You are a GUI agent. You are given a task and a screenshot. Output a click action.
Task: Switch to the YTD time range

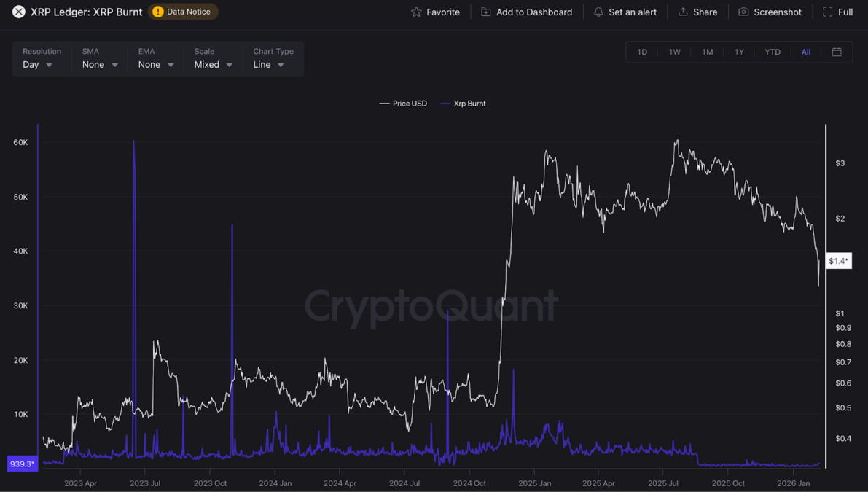click(772, 52)
